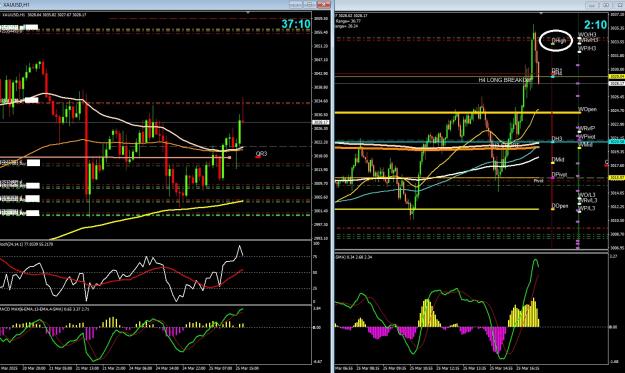
Task: Click the top yellow price tag on the right price scale
Action: (x=617, y=76)
